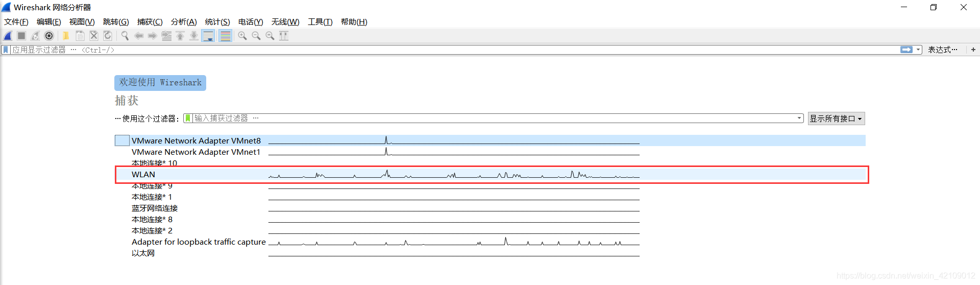Go to next packet right arrow
Image resolution: width=980 pixels, height=285 pixels.
pos(152,36)
